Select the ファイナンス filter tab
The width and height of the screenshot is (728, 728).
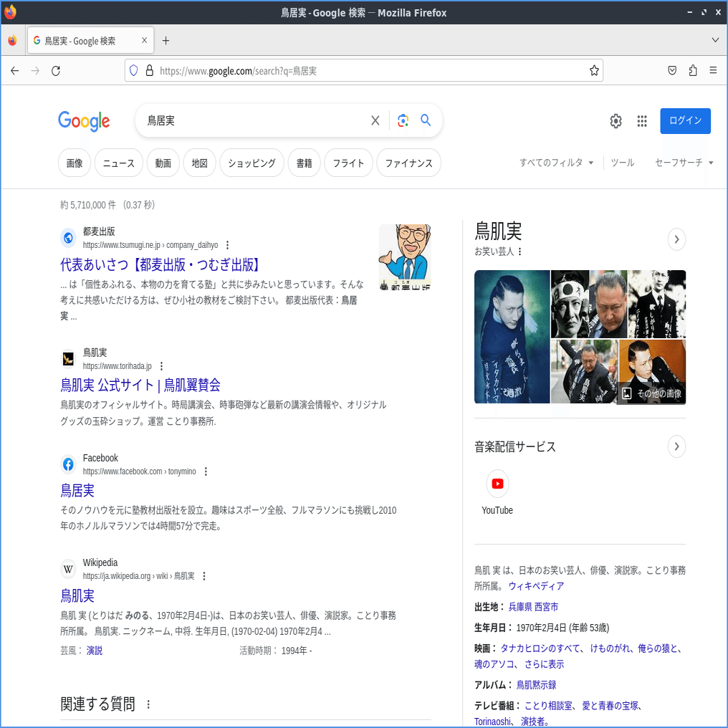click(408, 163)
